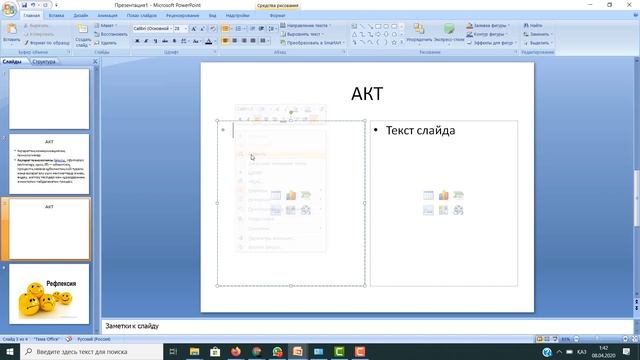Click into the Заметки к слайду notes field
This screenshot has width=640, height=360.
[367, 326]
